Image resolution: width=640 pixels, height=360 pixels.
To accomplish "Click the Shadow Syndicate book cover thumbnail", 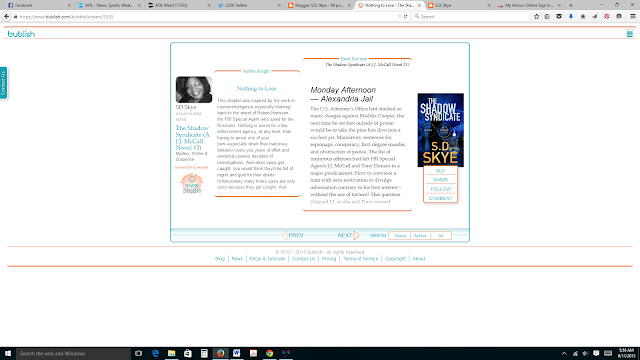I will point(440,130).
